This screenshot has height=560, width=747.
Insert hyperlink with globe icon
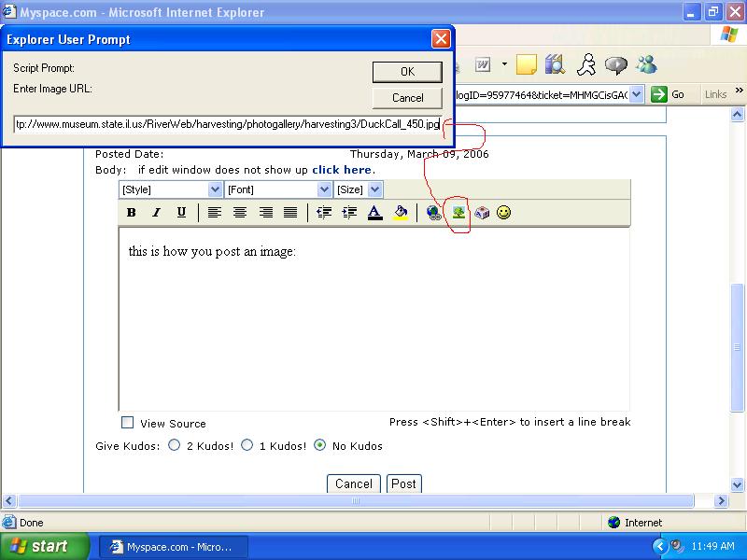coord(433,213)
